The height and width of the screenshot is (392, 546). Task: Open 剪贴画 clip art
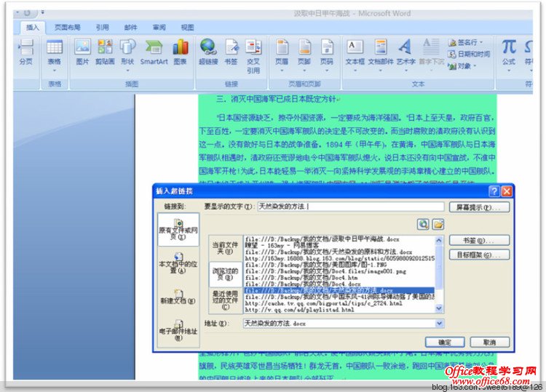pos(105,52)
